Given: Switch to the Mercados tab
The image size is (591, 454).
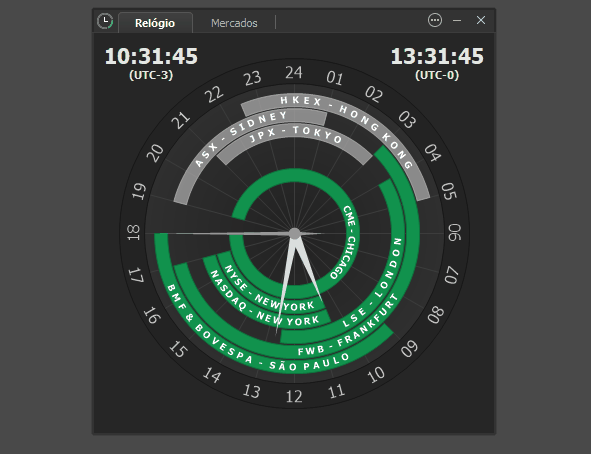Looking at the screenshot, I should 234,23.
